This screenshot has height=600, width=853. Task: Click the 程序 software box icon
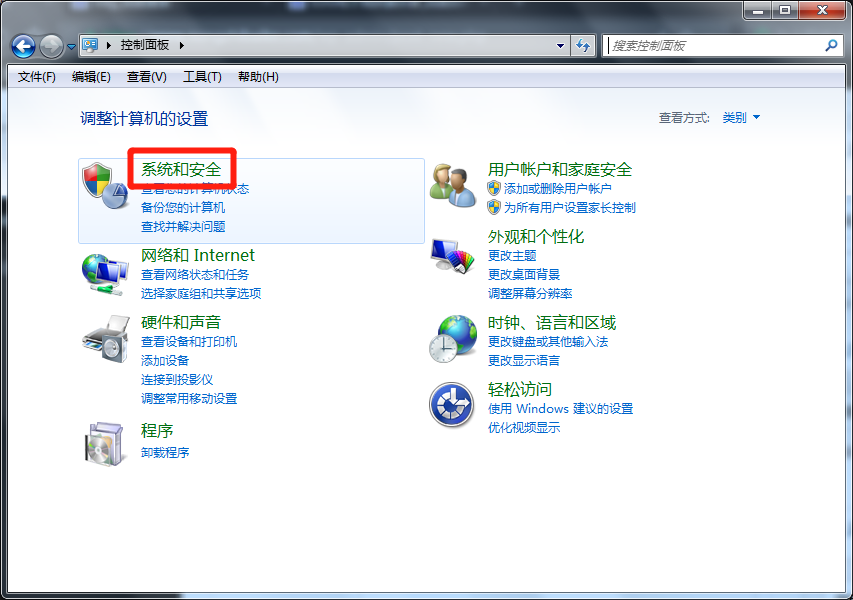click(x=104, y=444)
